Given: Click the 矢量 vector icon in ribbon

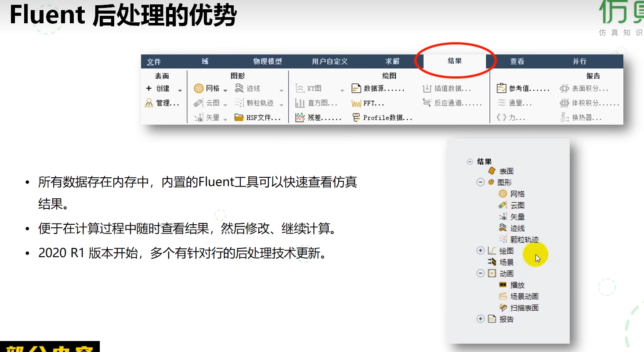Looking at the screenshot, I should tap(199, 118).
